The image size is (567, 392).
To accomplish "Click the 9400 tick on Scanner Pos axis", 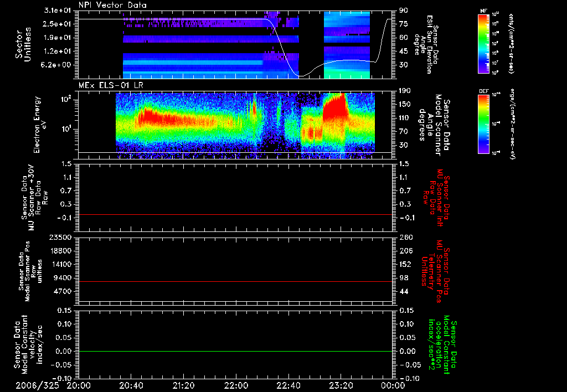I will [x=62, y=278].
